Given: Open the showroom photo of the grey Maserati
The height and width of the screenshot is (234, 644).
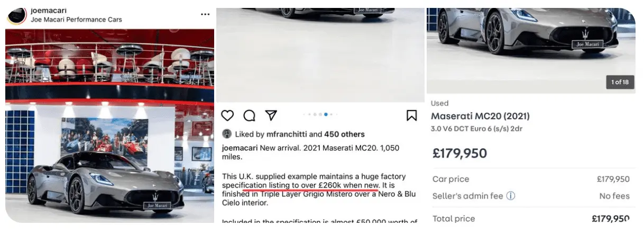Looking at the screenshot, I should (x=109, y=125).
